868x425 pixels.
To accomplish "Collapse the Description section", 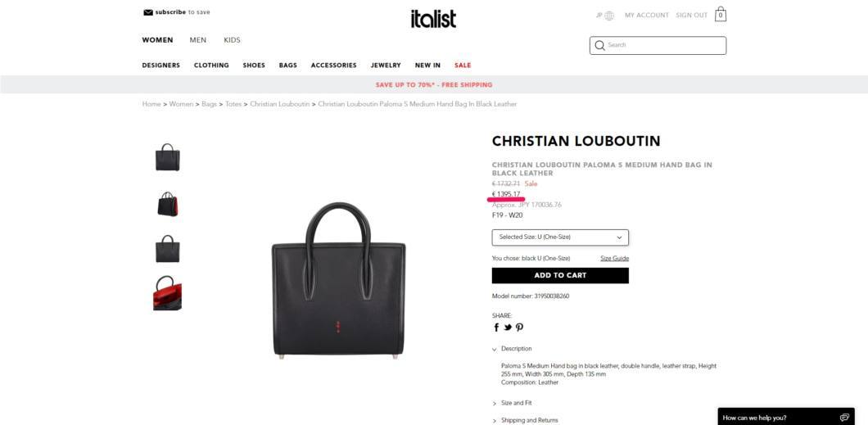I will 512,349.
